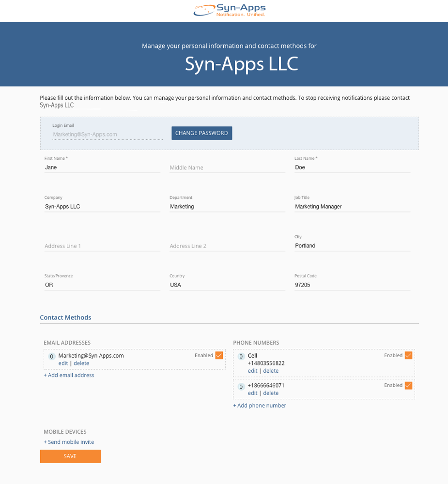The width and height of the screenshot is (448, 484).
Task: Click the Syn-Apps LLC banner title
Action: [x=242, y=64]
